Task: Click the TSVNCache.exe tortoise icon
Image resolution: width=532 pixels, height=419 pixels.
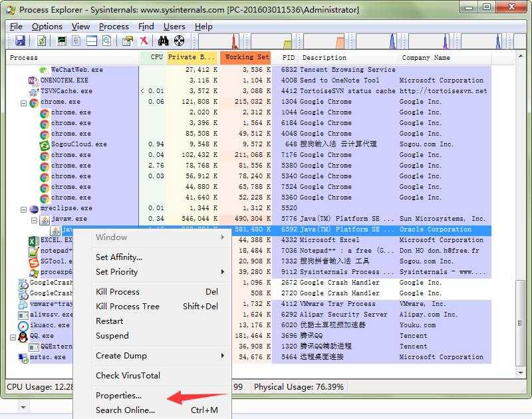Action: point(34,91)
